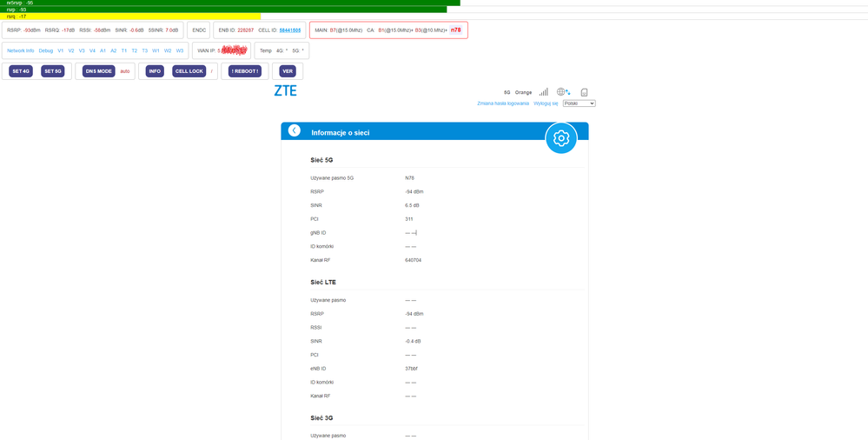Image resolution: width=868 pixels, height=440 pixels.
Task: Click the eNB ID value 37bbf
Action: click(x=412, y=369)
